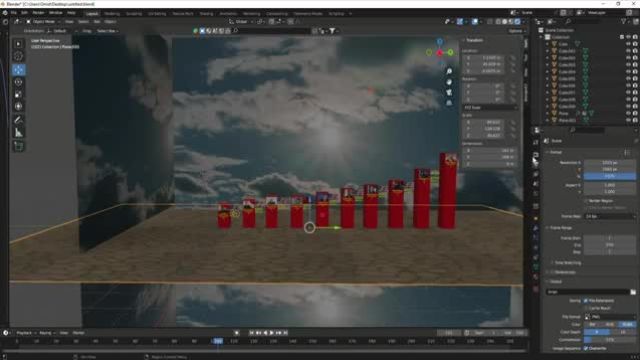Switch to solid viewport shading
The image size is (640, 360).
pyautogui.click(x=505, y=22)
